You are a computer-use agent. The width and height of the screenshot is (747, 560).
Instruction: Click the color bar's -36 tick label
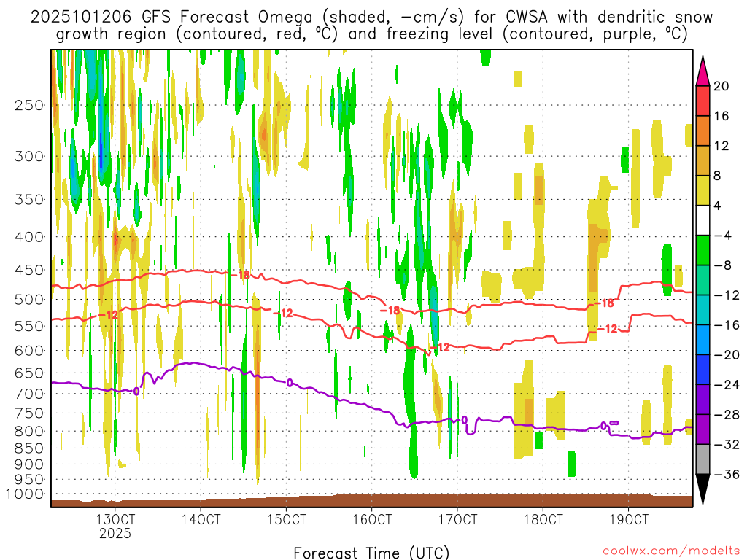(727, 474)
